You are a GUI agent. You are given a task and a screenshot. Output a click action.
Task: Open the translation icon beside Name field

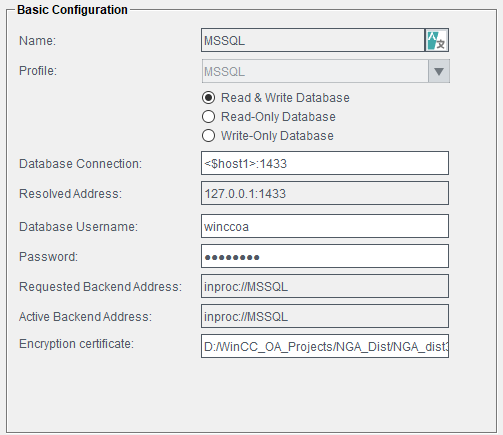tap(437, 40)
